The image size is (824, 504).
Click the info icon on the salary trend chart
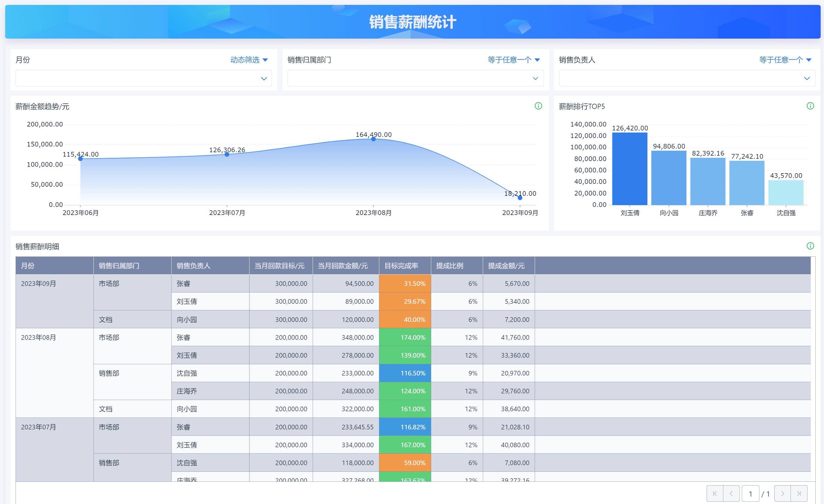click(538, 106)
